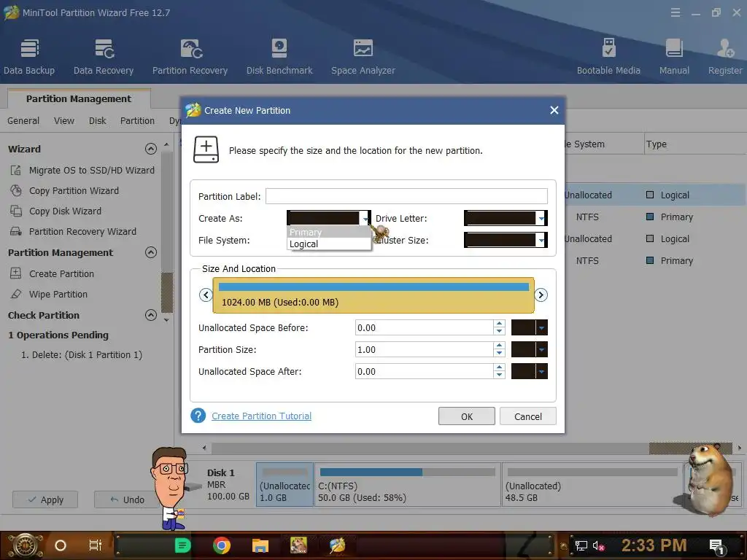Click the Partition Size value field
The height and width of the screenshot is (560, 747).
point(424,349)
